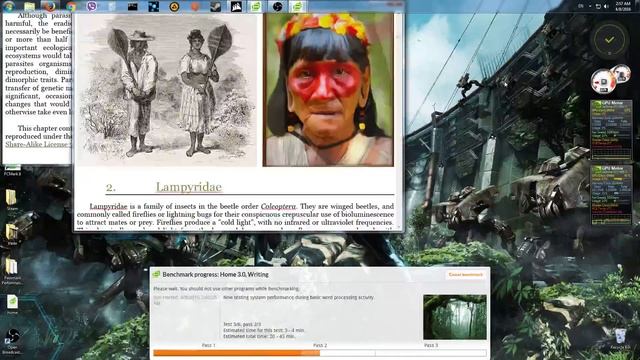This screenshot has height=360, width=640.
Task: Click the jungle preview thumbnail in benchmark window
Action: [x=455, y=317]
